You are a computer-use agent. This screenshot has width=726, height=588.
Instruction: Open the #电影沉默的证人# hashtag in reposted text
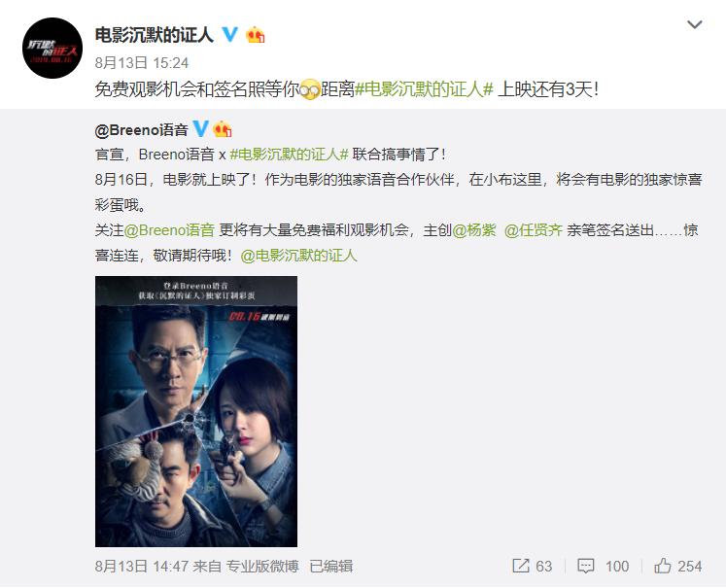[x=289, y=155]
